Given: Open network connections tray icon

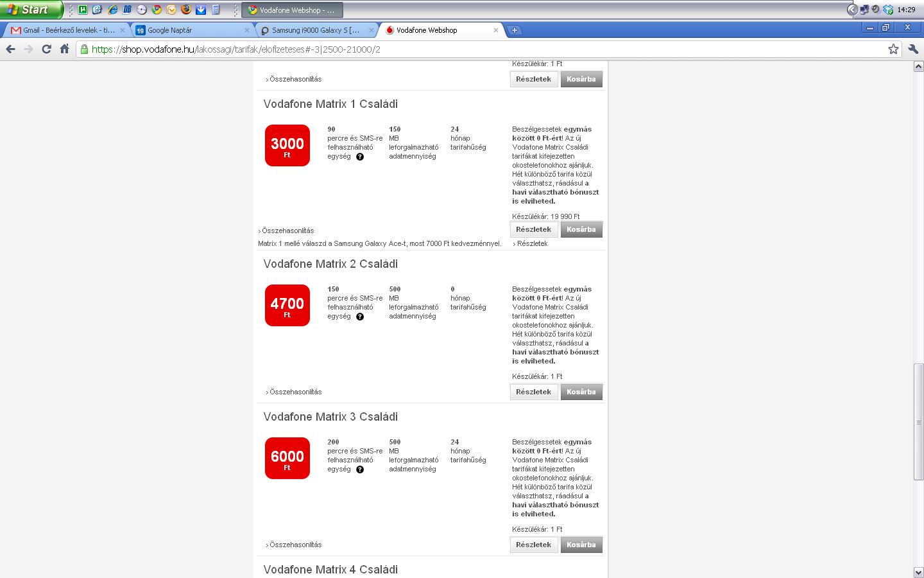Looking at the screenshot, I should 864,10.
